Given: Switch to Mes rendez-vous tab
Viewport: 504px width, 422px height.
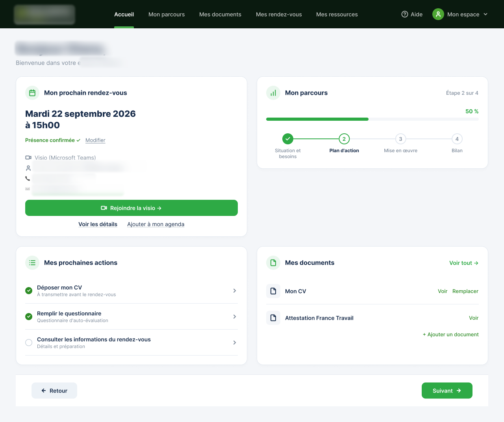Looking at the screenshot, I should click(279, 14).
